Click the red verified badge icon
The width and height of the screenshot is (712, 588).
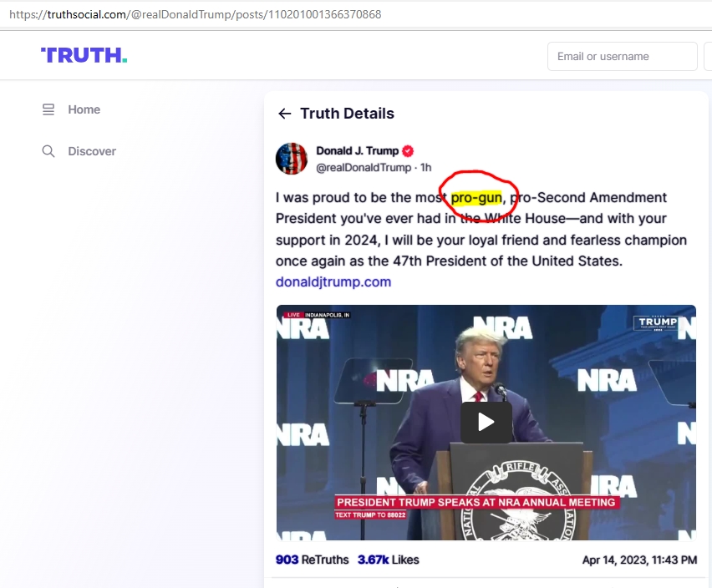pyautogui.click(x=408, y=150)
